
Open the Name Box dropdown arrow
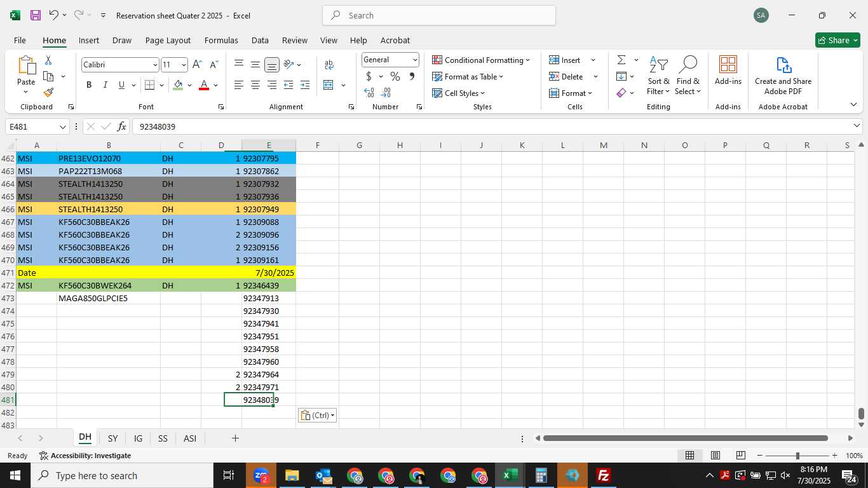63,127
